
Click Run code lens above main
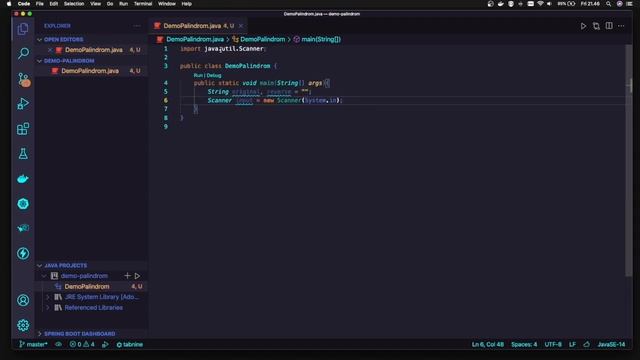tap(198, 76)
